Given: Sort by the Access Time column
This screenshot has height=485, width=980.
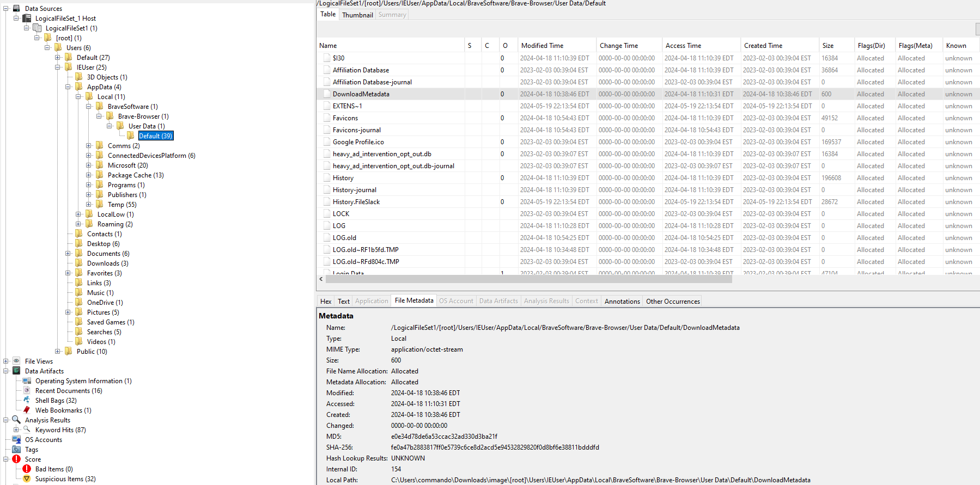Looking at the screenshot, I should tap(701, 45).
